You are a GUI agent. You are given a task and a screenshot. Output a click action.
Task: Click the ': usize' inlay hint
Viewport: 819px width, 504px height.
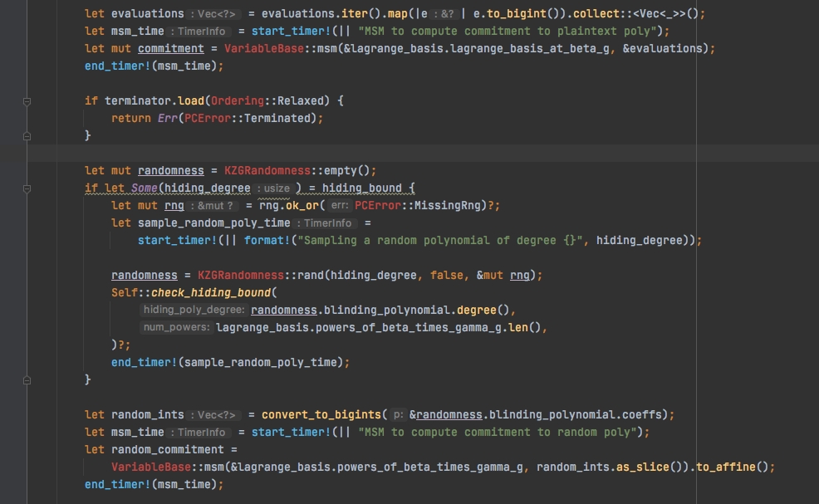point(273,188)
